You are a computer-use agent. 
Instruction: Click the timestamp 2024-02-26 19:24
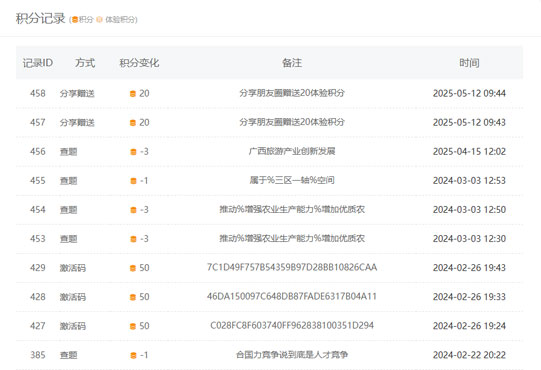click(469, 326)
